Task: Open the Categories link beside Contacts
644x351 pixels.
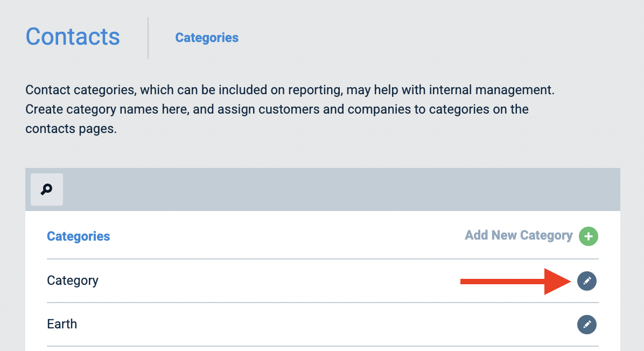Action: [207, 37]
